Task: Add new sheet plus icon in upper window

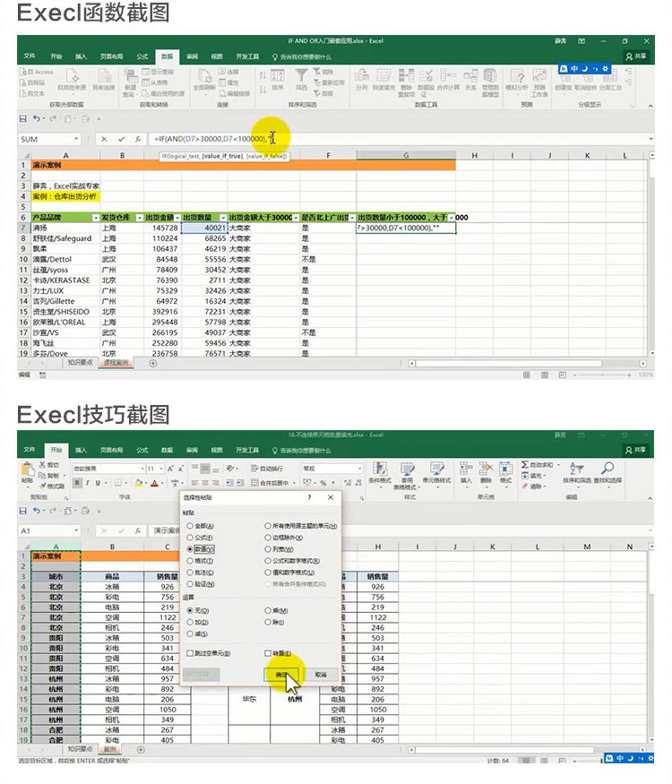Action: coord(153,363)
